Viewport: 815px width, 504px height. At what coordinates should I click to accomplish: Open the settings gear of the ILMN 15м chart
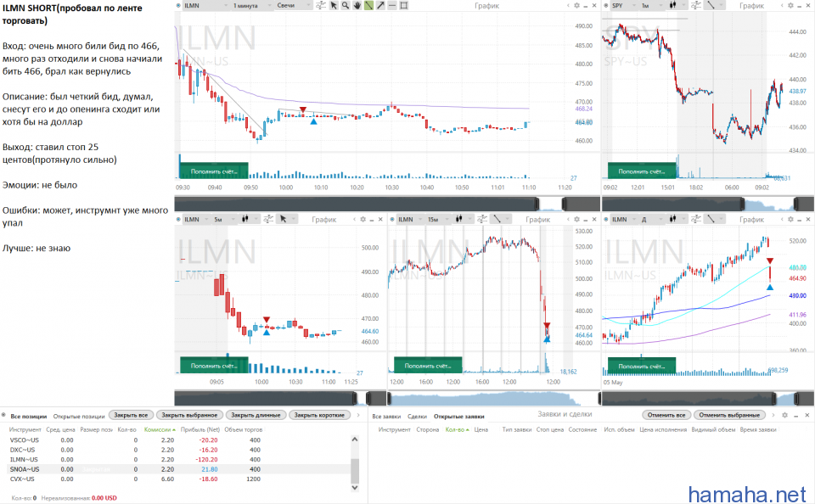point(576,219)
